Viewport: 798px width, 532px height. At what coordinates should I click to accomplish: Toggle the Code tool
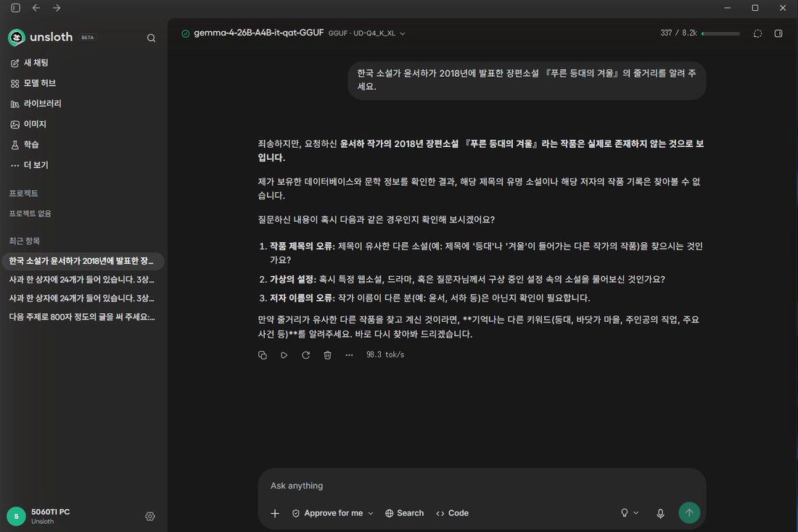pos(453,513)
